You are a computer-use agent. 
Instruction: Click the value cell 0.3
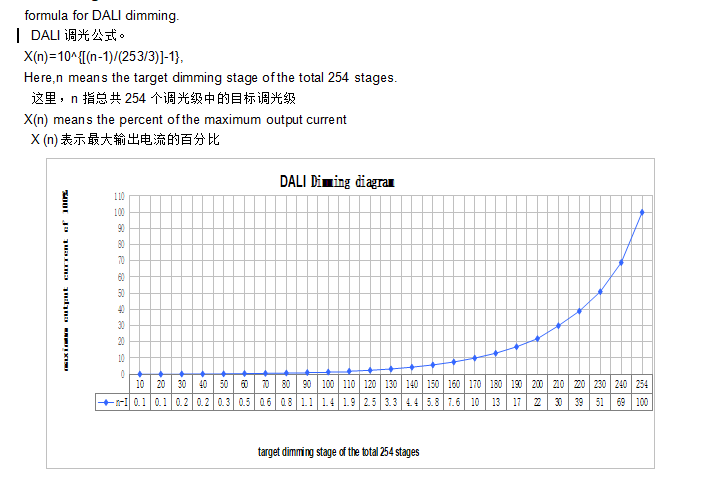click(224, 402)
